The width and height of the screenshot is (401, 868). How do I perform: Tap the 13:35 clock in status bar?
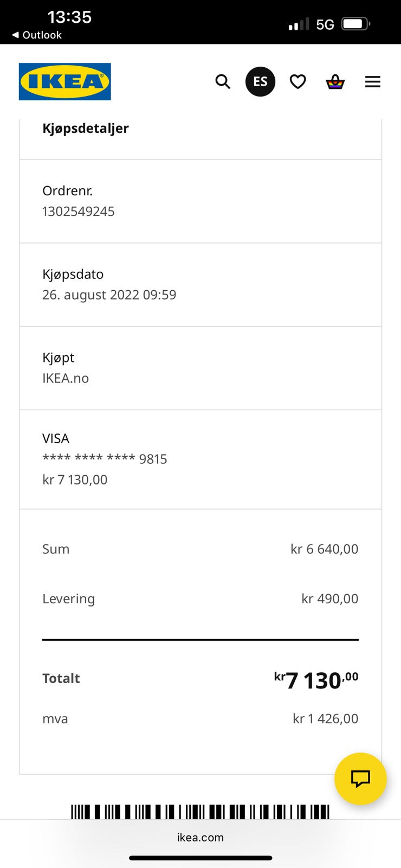point(69,17)
